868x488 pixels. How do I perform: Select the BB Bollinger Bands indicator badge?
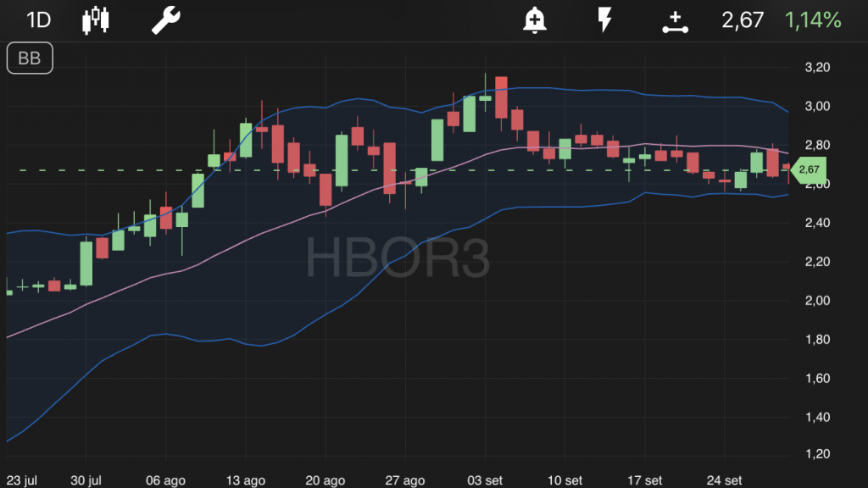30,58
